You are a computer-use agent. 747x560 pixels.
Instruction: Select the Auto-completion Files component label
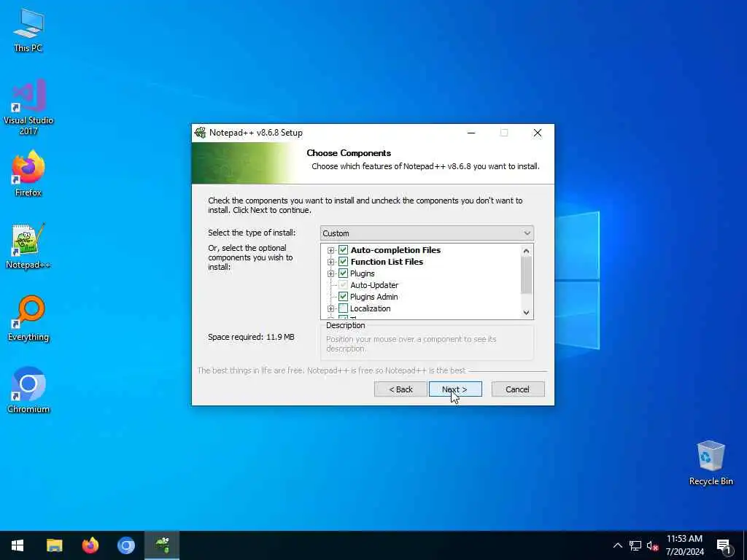(395, 250)
